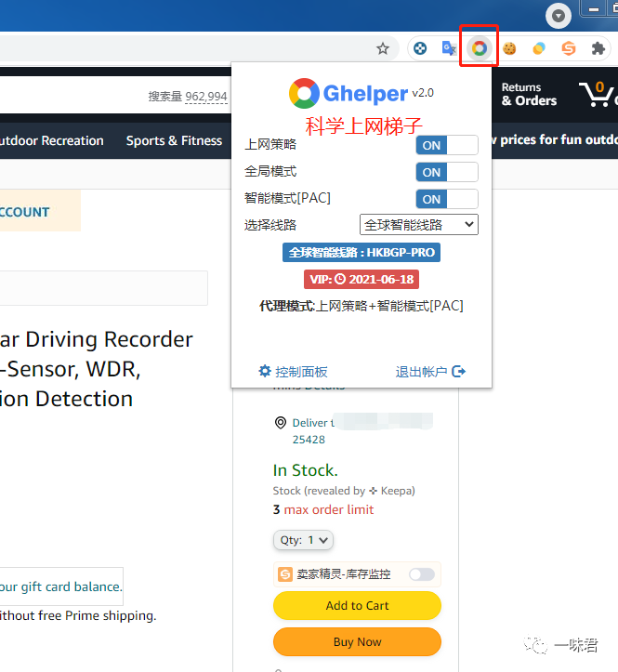Click the 卖家精灵 orange S icon
The height and width of the screenshot is (672, 618).
pyautogui.click(x=285, y=573)
